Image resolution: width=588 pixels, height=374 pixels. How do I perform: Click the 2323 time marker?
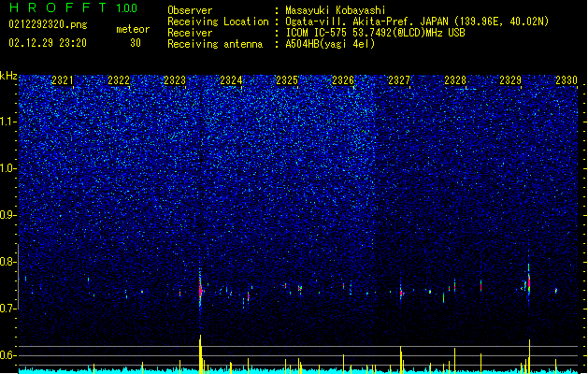pyautogui.click(x=175, y=80)
